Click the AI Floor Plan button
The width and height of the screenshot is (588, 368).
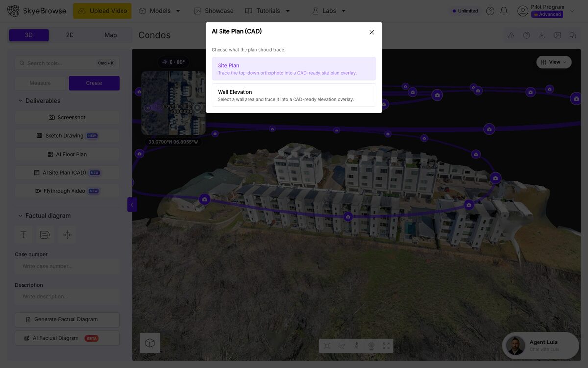tap(67, 154)
